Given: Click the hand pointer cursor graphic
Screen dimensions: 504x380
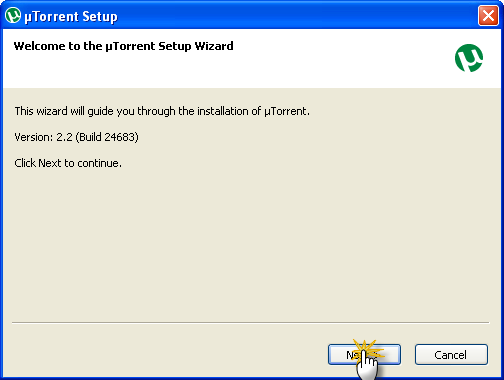Looking at the screenshot, I should tap(367, 366).
